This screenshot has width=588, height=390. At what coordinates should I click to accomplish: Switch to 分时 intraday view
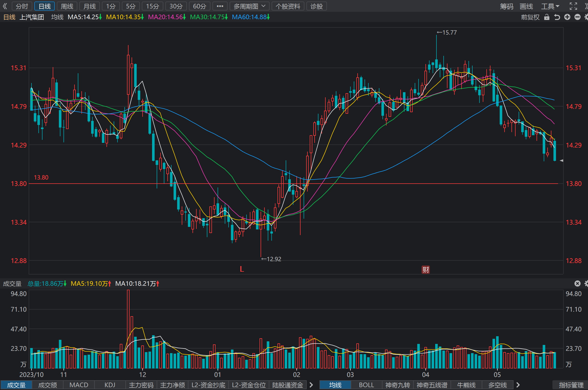[22, 6]
